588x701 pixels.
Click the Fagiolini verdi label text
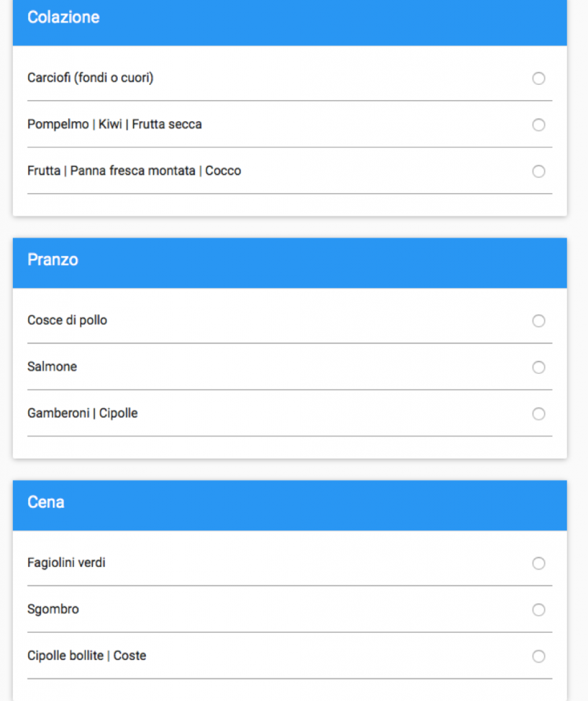tap(66, 563)
